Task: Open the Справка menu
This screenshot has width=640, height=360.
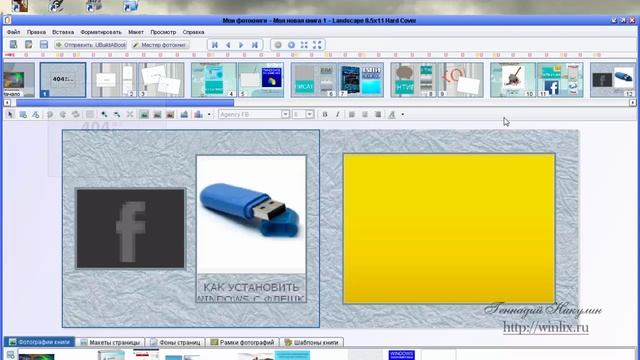Action: tap(193, 32)
